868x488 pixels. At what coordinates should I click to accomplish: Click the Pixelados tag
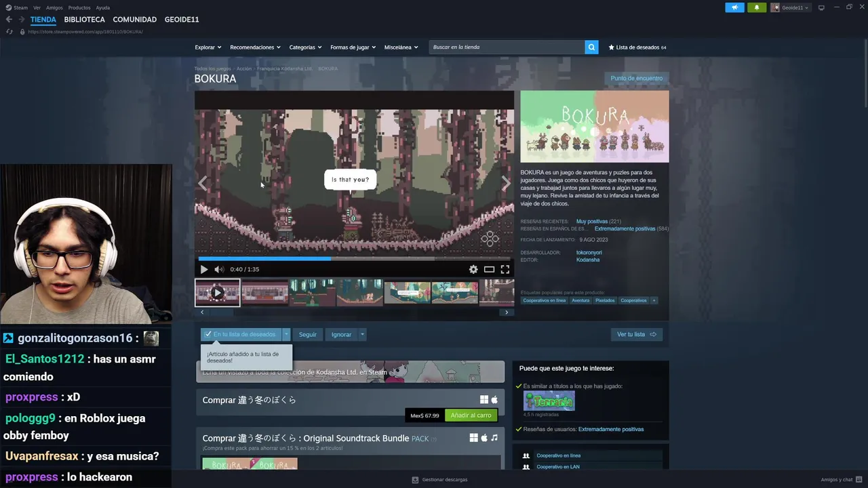click(605, 300)
